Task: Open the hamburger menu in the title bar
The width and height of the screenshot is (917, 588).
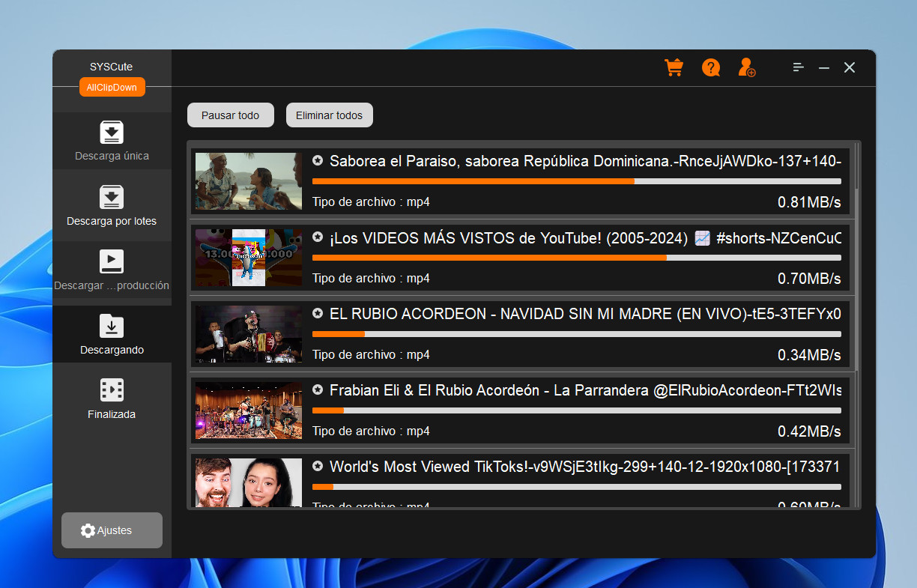Action: [x=798, y=67]
